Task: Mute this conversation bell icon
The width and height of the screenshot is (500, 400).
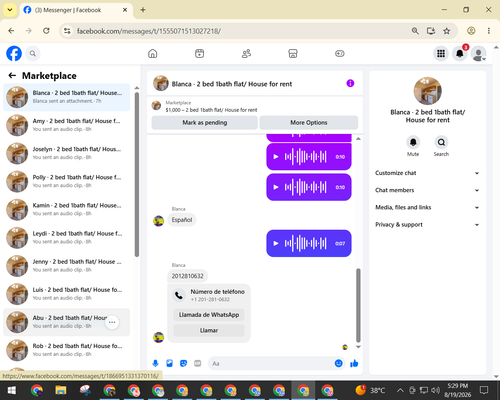Action: click(x=413, y=142)
